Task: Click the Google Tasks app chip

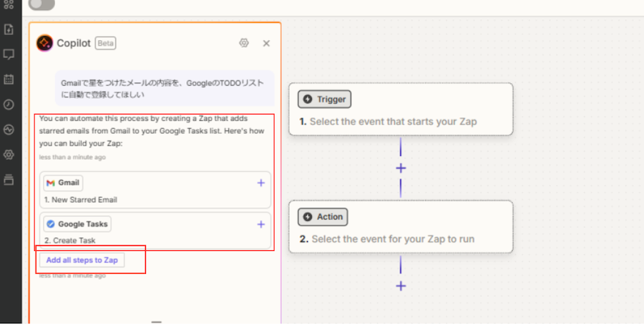Action: click(77, 224)
